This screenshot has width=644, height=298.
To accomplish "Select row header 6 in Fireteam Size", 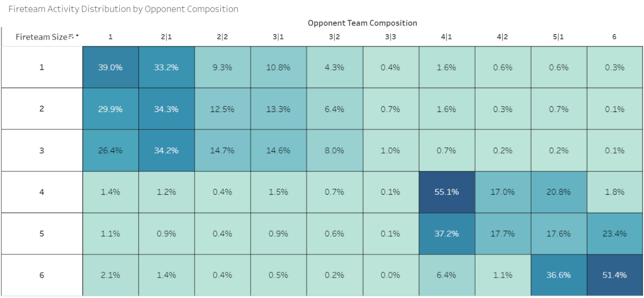I will click(42, 275).
